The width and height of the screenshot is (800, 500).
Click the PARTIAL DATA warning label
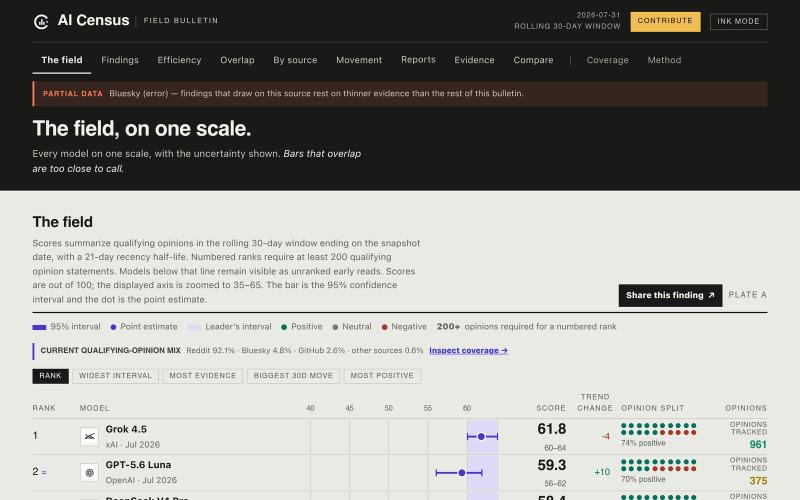(x=73, y=93)
